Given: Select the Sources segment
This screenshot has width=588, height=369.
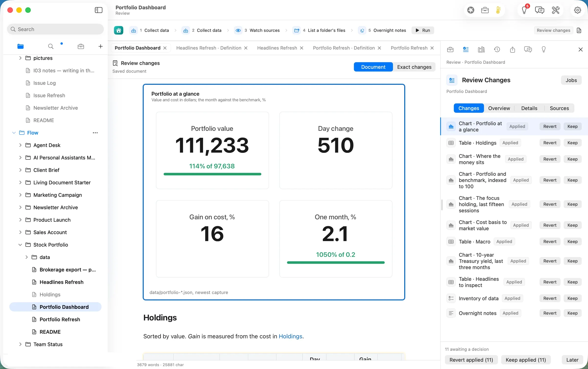Looking at the screenshot, I should (559, 108).
